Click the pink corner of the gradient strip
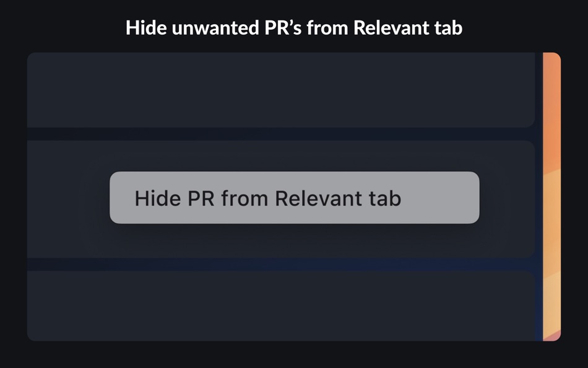This screenshot has width=588, height=368. coord(555,336)
